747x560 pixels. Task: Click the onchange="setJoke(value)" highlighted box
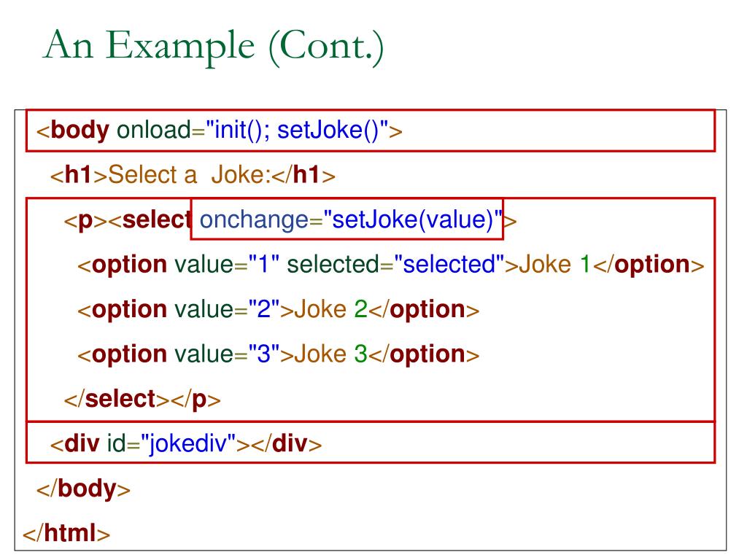pyautogui.click(x=347, y=219)
